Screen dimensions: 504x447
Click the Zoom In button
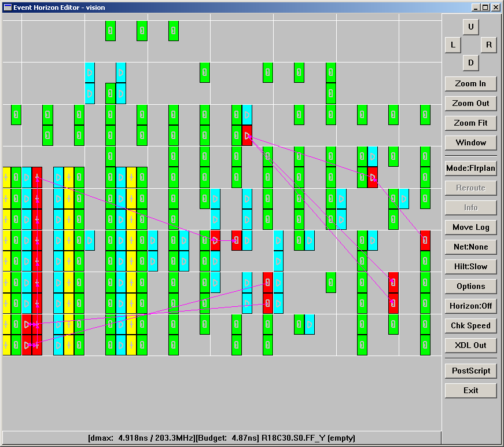point(470,83)
